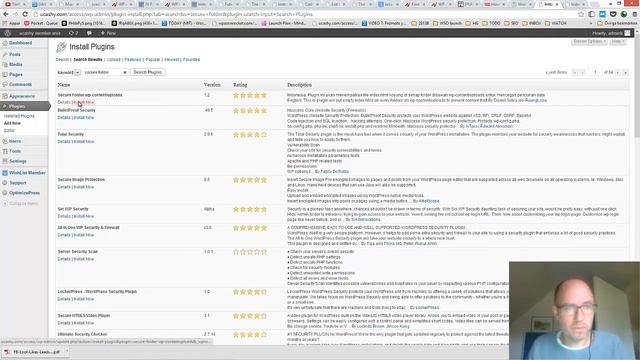Go to last page of results
Viewport: 640px width, 360px height.
(625, 73)
